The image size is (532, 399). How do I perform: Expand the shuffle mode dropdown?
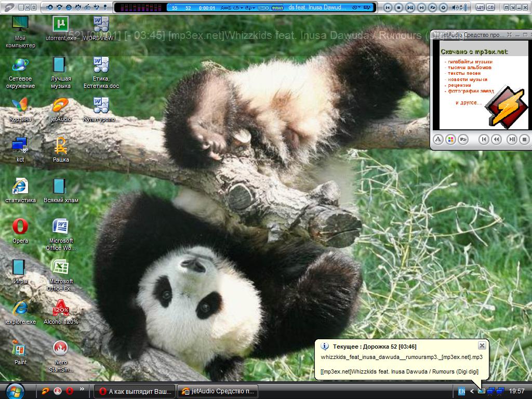pyautogui.click(x=254, y=8)
